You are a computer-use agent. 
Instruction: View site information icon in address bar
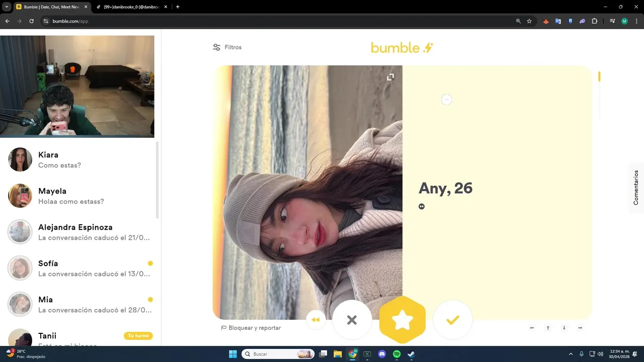click(x=45, y=21)
